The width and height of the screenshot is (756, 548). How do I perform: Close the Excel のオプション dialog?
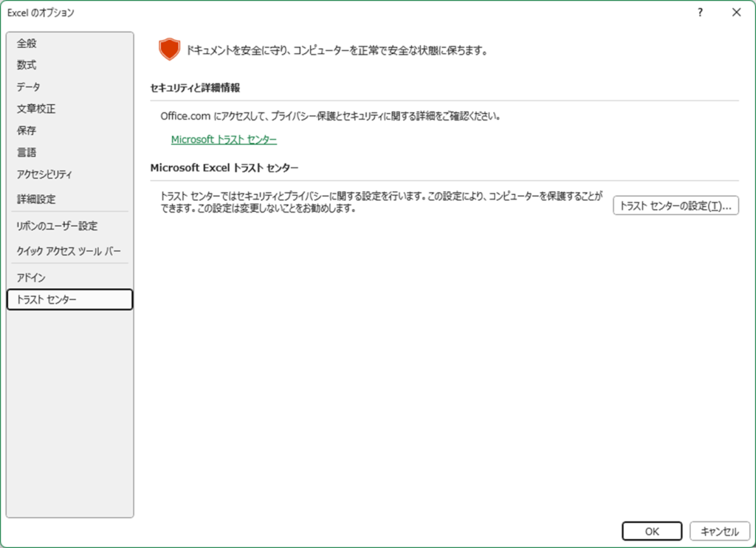pos(736,13)
